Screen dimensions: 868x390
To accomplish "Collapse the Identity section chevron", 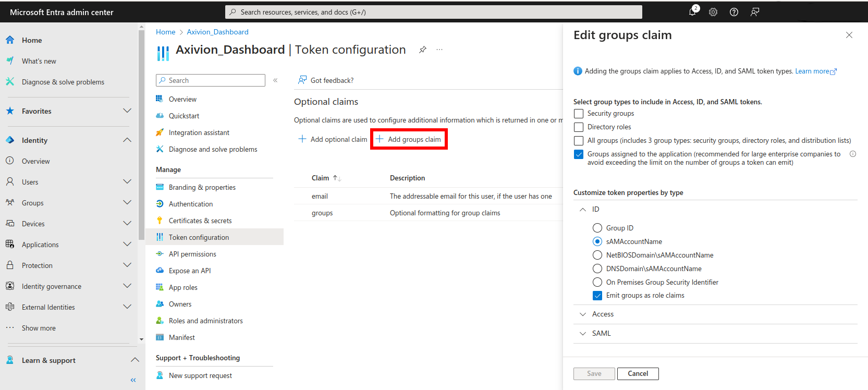I will (127, 140).
